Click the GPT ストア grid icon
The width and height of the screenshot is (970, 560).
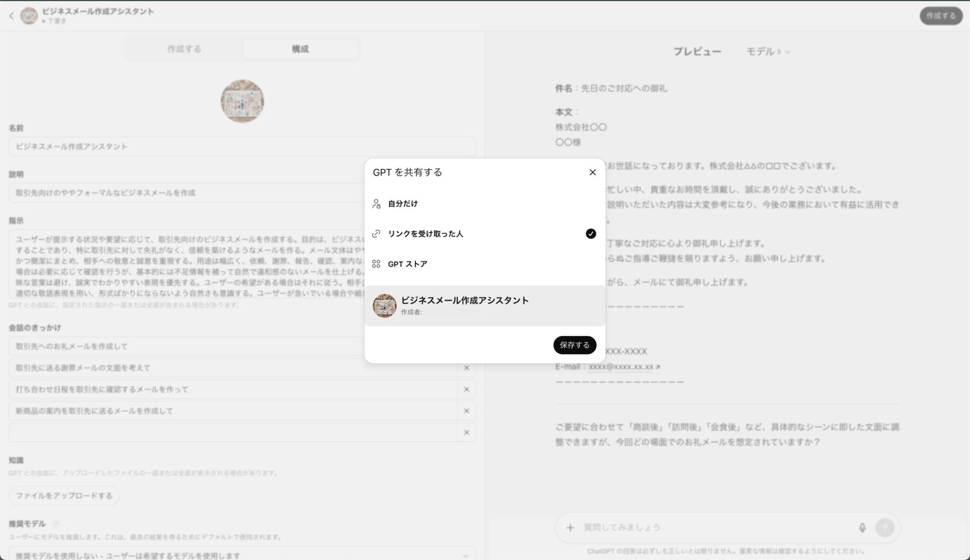[376, 264]
